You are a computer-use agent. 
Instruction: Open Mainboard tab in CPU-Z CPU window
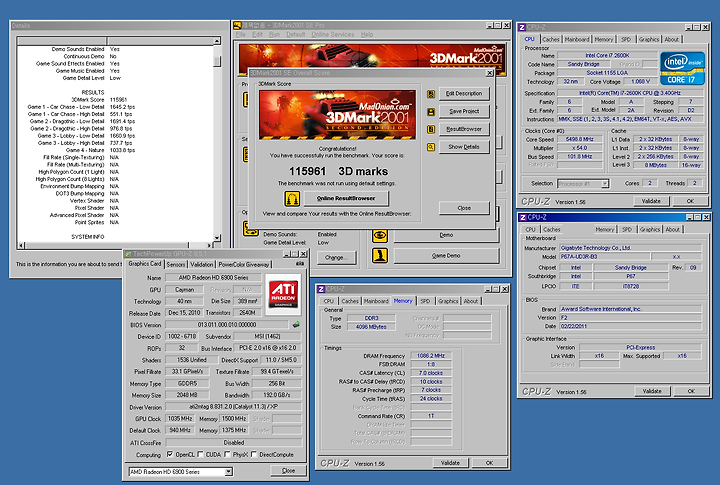point(577,39)
